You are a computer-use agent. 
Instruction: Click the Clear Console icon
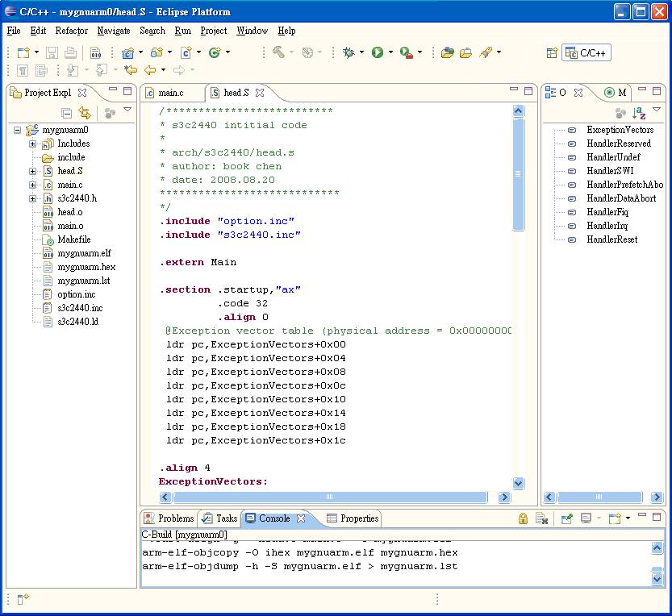click(542, 518)
